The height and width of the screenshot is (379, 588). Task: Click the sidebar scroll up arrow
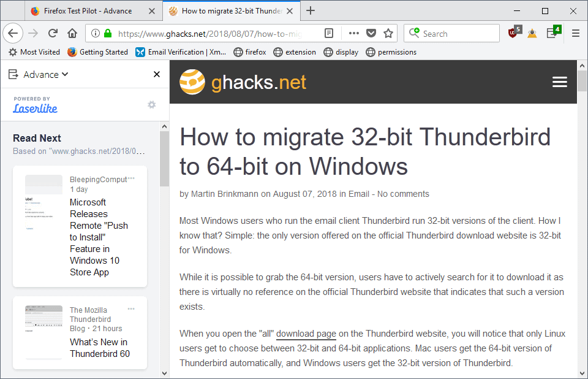click(x=164, y=126)
